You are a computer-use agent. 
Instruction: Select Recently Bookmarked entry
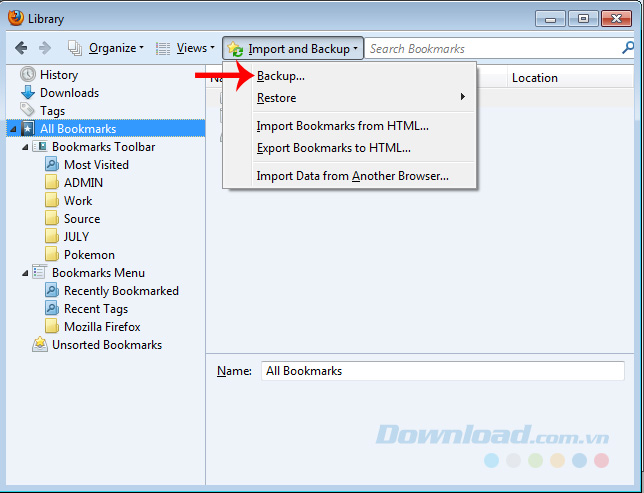tap(121, 291)
